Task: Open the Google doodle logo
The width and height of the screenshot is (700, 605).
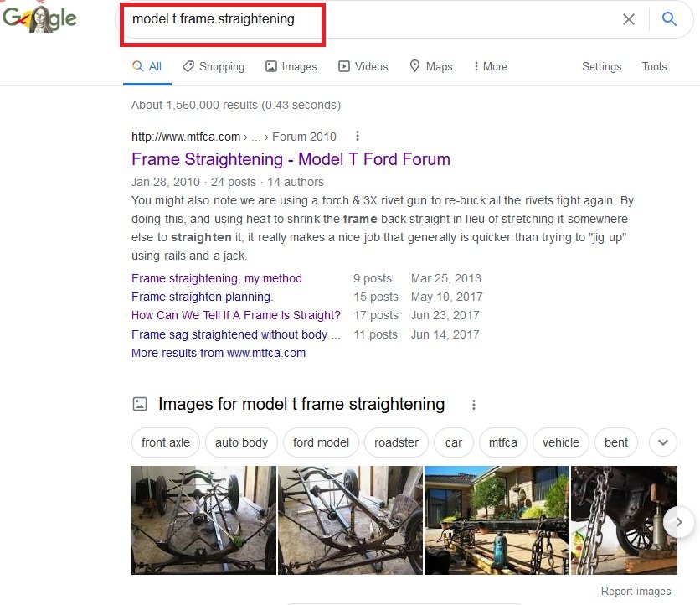Action: (39, 18)
